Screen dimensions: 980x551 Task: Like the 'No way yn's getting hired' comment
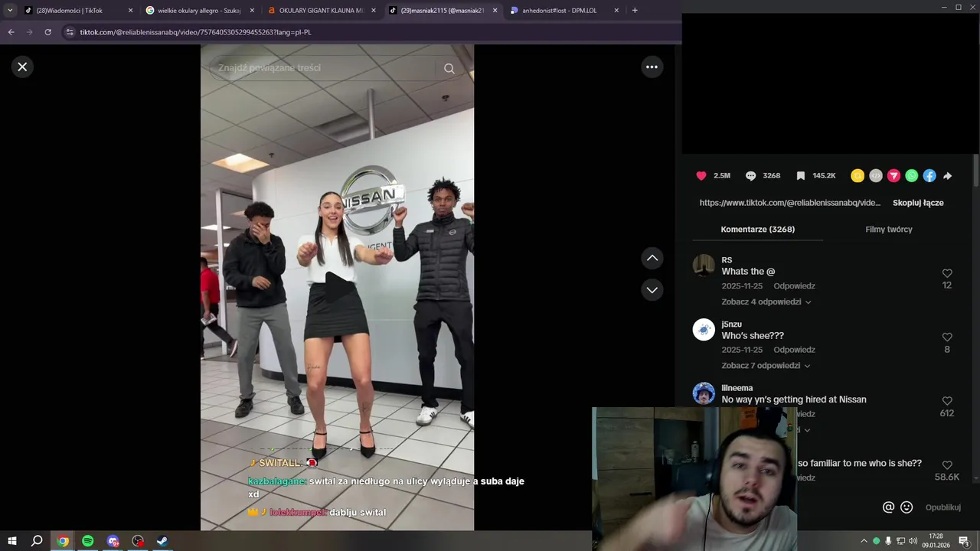tap(947, 401)
